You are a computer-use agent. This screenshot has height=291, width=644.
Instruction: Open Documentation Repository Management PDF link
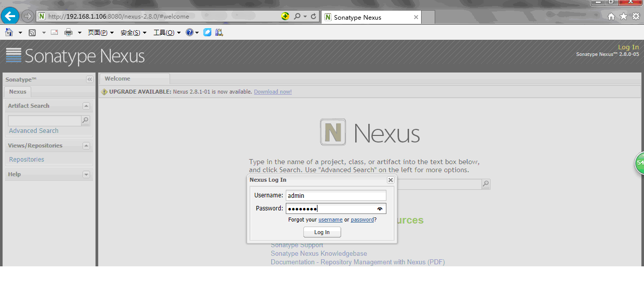pyautogui.click(x=358, y=262)
